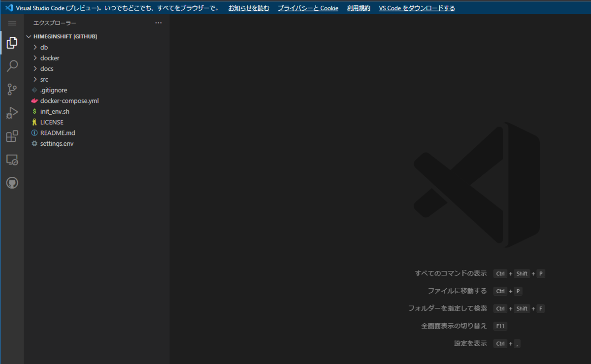This screenshot has height=364, width=591.
Task: Expand the db folder chevron
Action: click(x=35, y=47)
